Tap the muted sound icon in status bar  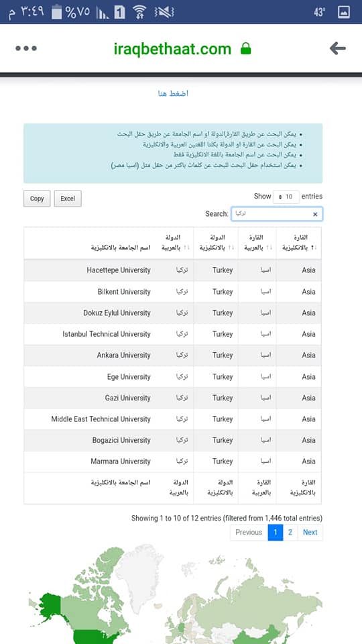click(x=164, y=12)
